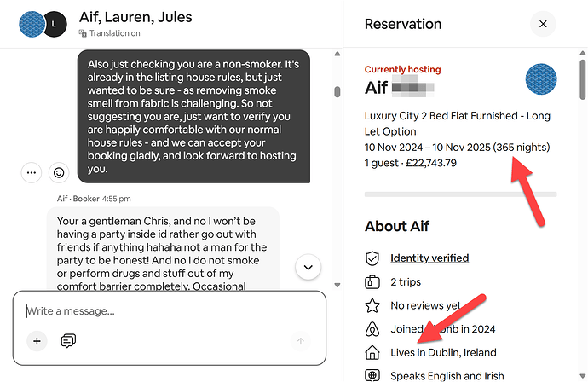Click the shield icon beside Identity verified

(372, 258)
